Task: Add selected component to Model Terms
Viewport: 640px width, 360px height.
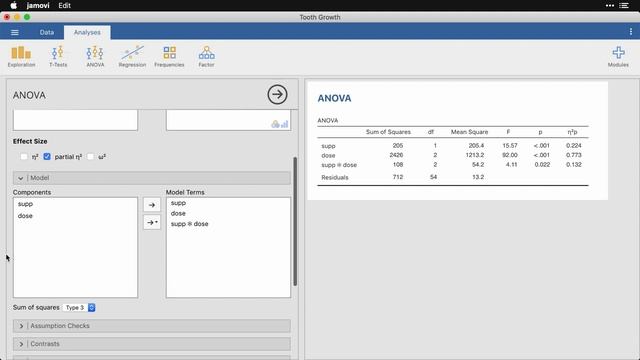Action: click(152, 205)
